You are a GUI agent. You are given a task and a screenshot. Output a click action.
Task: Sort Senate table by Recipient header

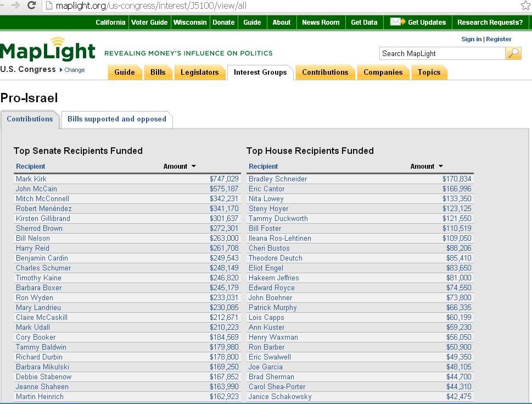[x=31, y=166]
